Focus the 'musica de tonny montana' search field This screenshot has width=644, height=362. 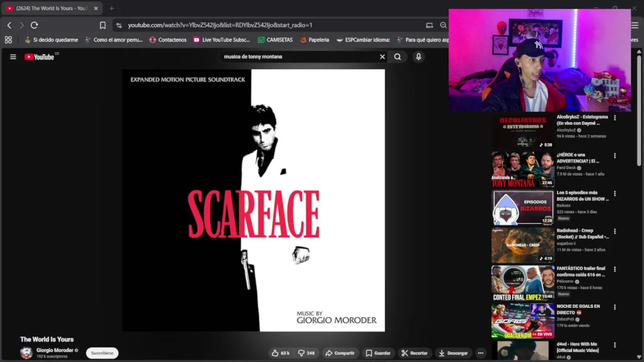coord(299,57)
